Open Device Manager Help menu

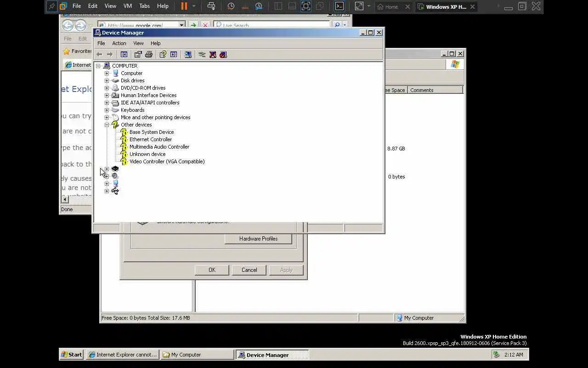coord(156,43)
